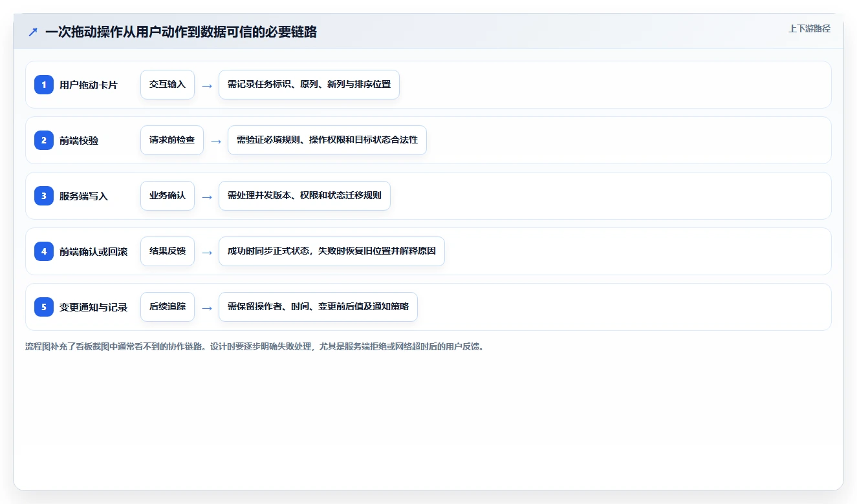Screen dimensions: 857x504
Task: Click the 需记录任务标识、原列、新列与排序位置 box
Action: (309, 85)
